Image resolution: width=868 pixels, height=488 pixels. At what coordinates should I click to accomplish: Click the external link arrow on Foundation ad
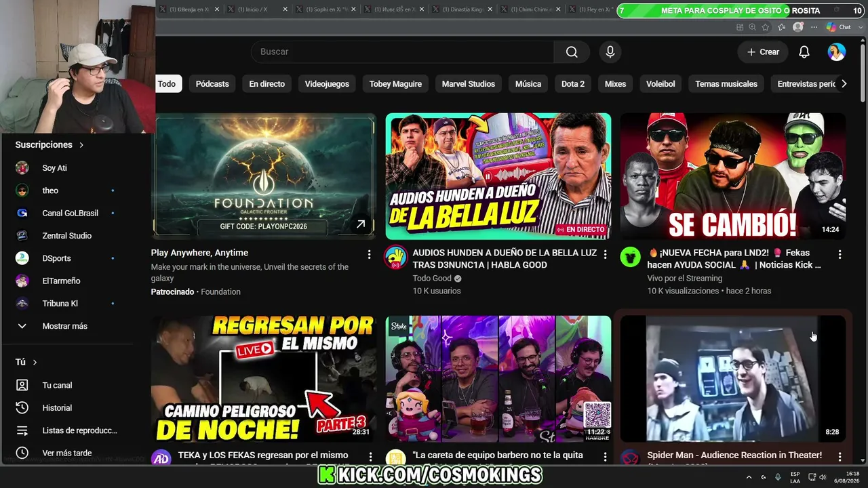point(361,224)
